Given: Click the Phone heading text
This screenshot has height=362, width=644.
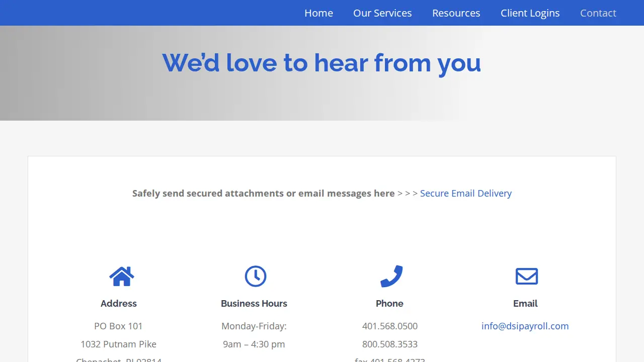Looking at the screenshot, I should 389,303.
